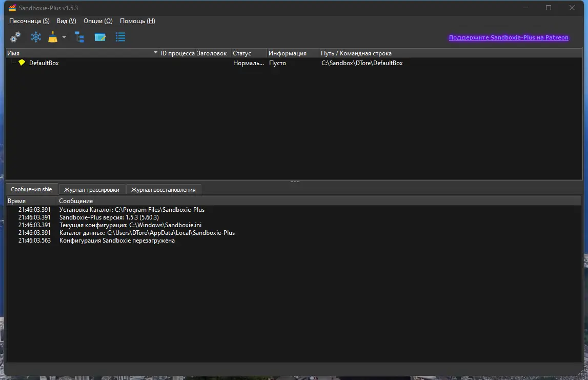Maximize the Sandboxie-Plus window
This screenshot has width=588, height=380.
point(548,8)
